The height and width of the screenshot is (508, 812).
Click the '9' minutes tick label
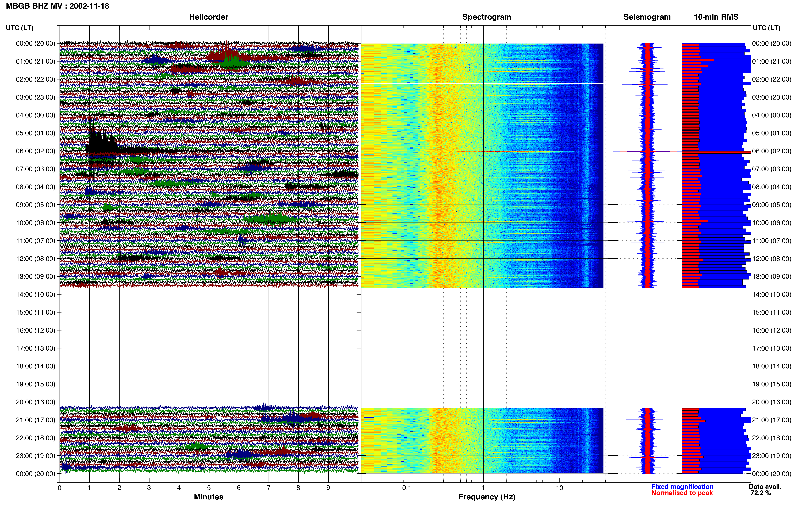pos(328,488)
